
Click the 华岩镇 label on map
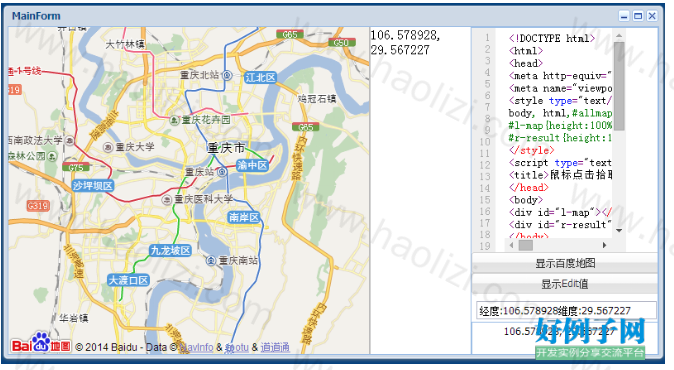point(74,318)
